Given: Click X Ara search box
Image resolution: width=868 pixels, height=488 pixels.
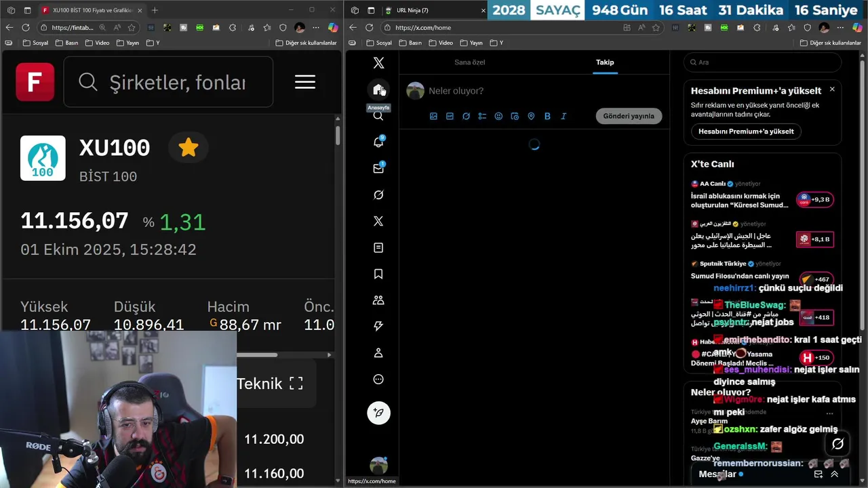Looking at the screenshot, I should point(762,62).
